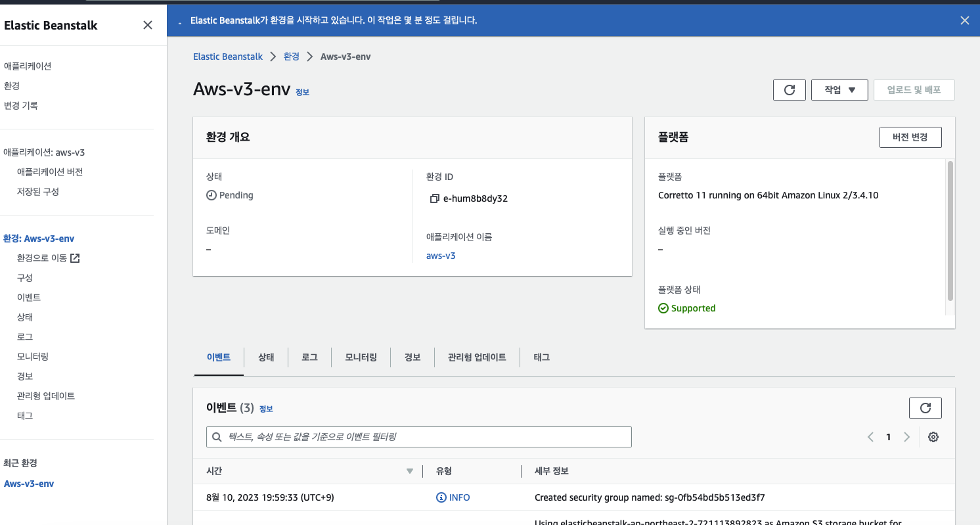Open 저장된 구성 in the sidebar

[38, 192]
